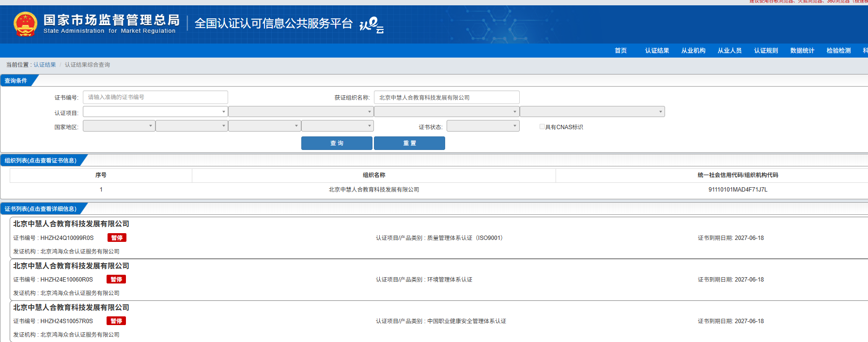Select organization row 北京中慧人合教育科技发展有限公司 in table

373,190
